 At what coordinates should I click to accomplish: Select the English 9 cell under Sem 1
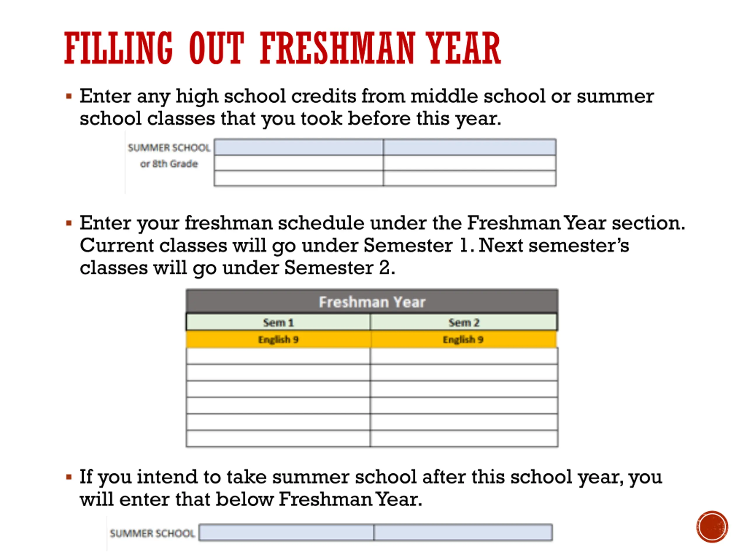[x=278, y=339]
